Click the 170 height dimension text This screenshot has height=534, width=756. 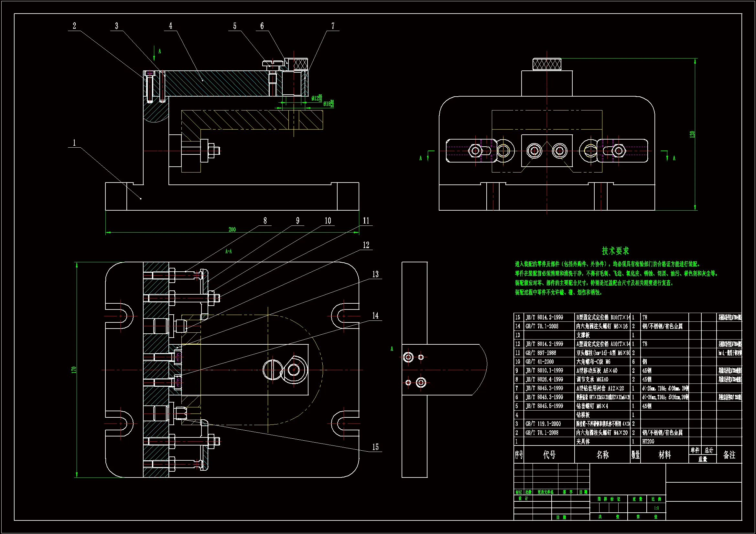(x=74, y=370)
